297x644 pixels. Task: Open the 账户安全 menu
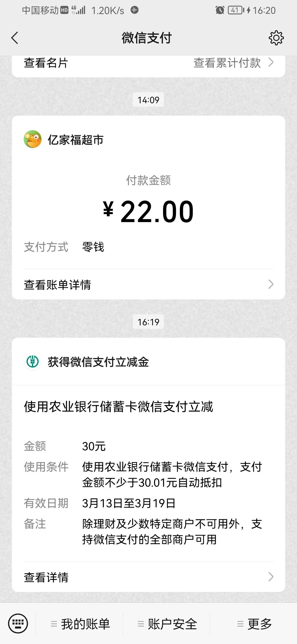[167, 624]
